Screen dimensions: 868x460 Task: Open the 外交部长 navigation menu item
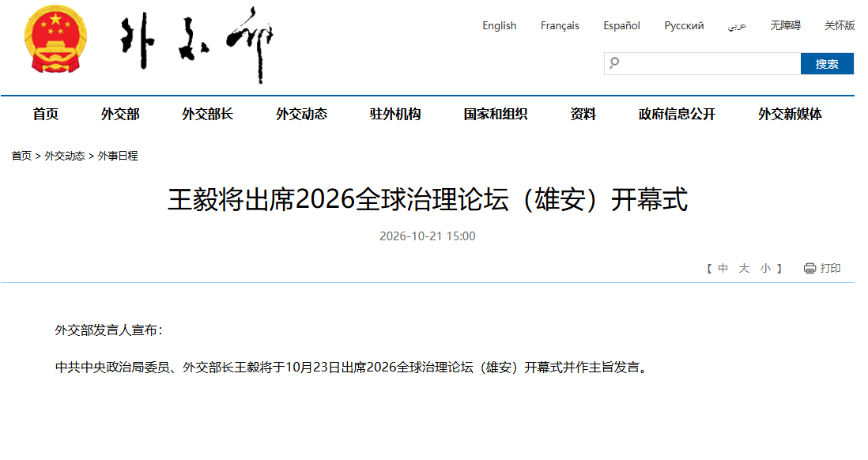click(x=208, y=114)
